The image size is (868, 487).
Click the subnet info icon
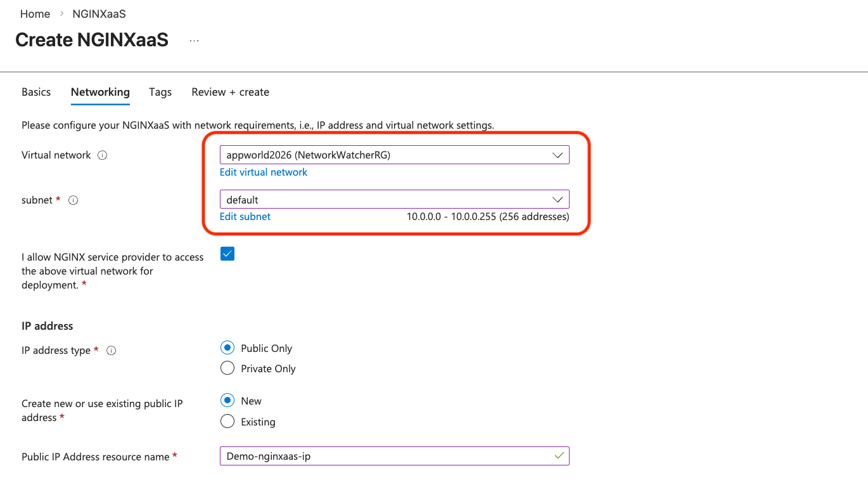(x=73, y=200)
